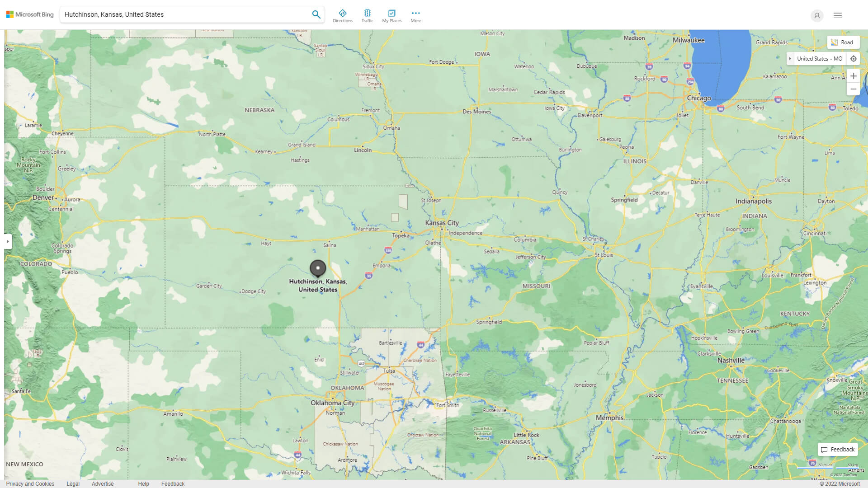Expand the United States location breadcrumb arrow
This screenshot has width=868, height=488.
point(790,59)
